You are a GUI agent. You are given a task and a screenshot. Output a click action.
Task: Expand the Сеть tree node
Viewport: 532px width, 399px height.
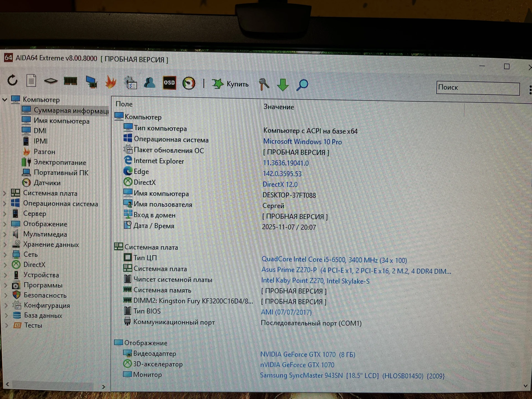coord(5,254)
